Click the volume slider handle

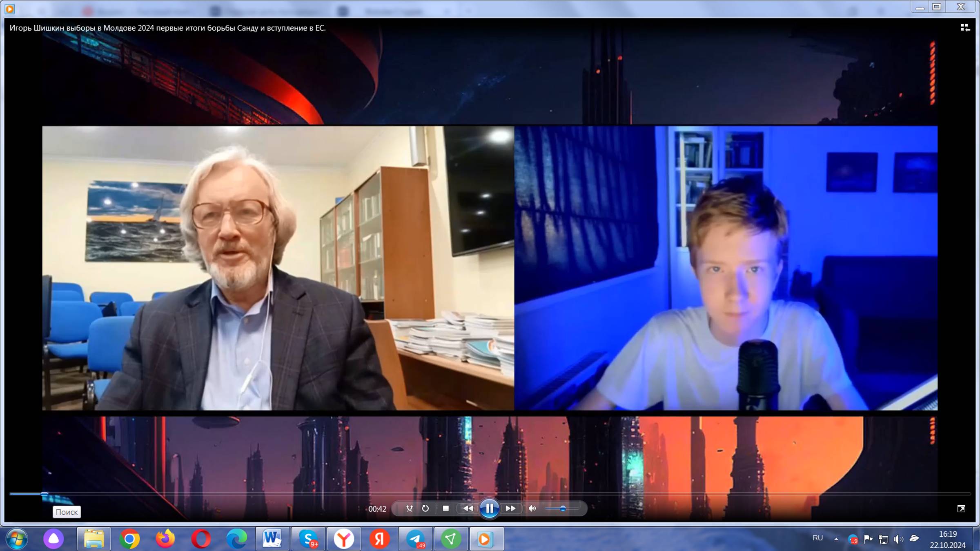coord(563,508)
